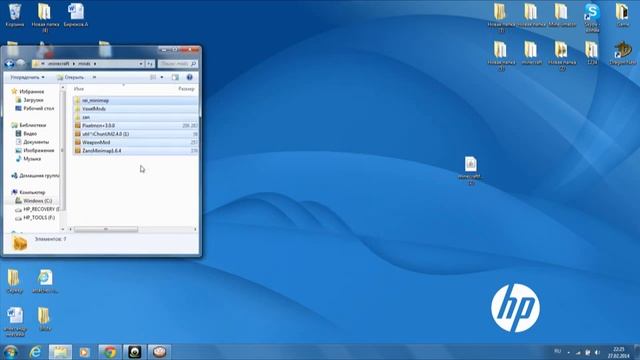
Task: Select desktop folder Новая папка (4)
Action: point(44,17)
